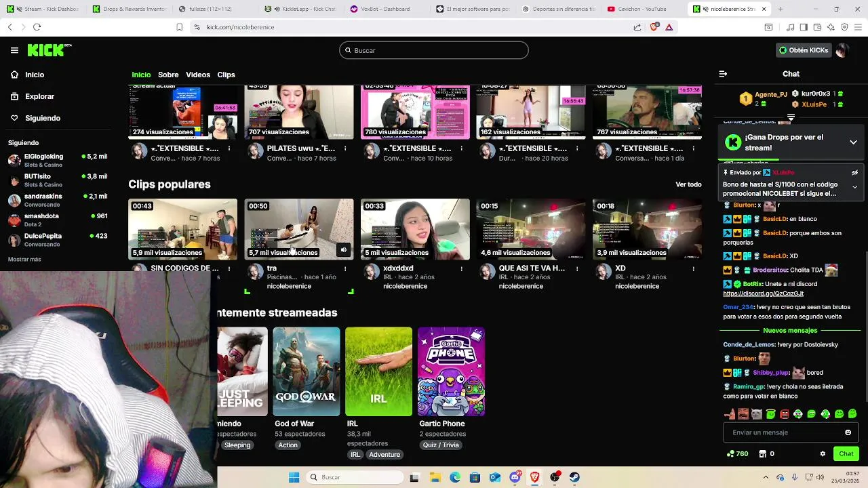Viewport: 868px width, 488px height.
Task: Switch to the Sobre channel tab
Action: click(168, 75)
